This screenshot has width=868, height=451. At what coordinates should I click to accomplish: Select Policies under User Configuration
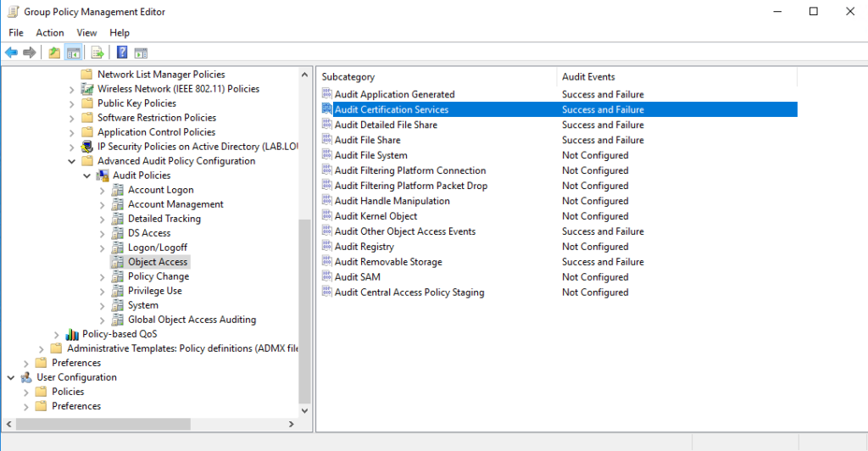(68, 392)
